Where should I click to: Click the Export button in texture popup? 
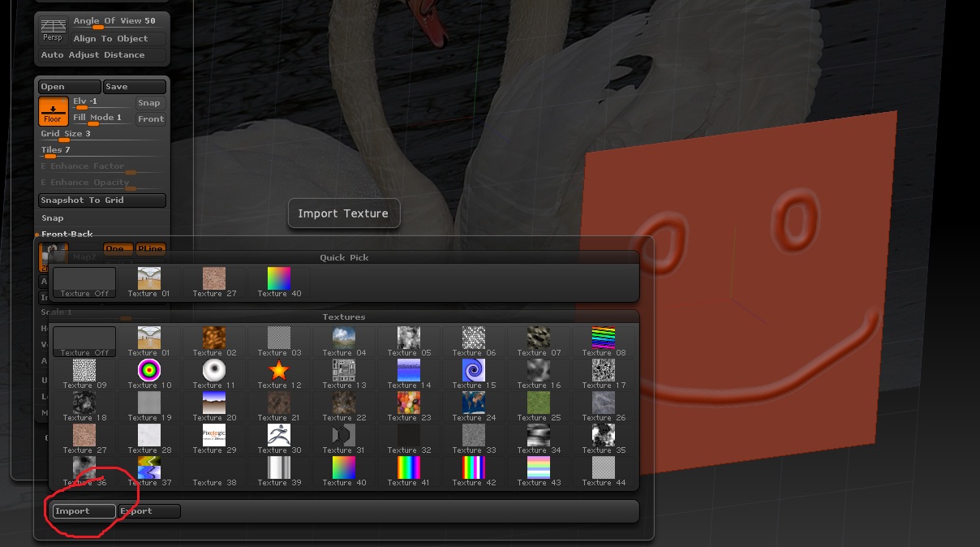click(x=148, y=511)
